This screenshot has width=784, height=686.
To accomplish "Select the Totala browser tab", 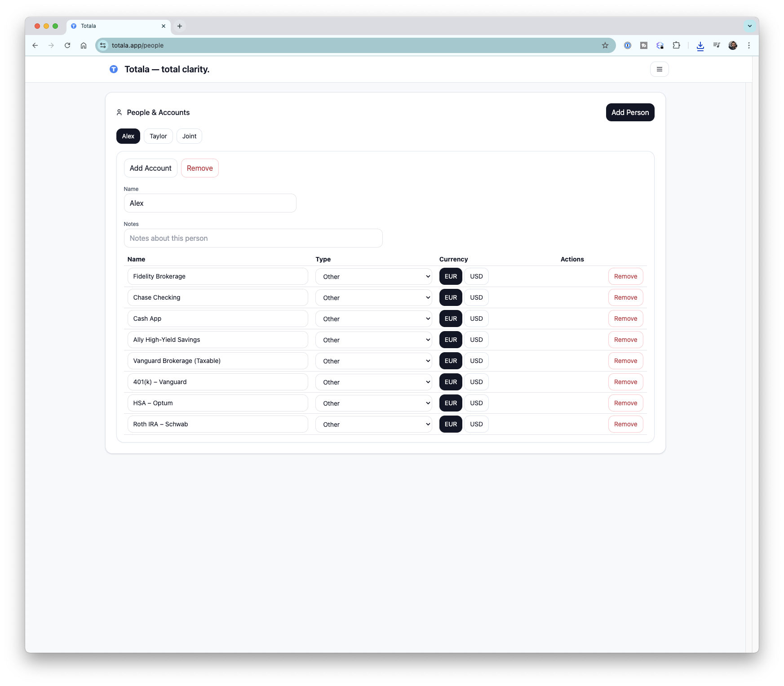I will pyautogui.click(x=119, y=26).
